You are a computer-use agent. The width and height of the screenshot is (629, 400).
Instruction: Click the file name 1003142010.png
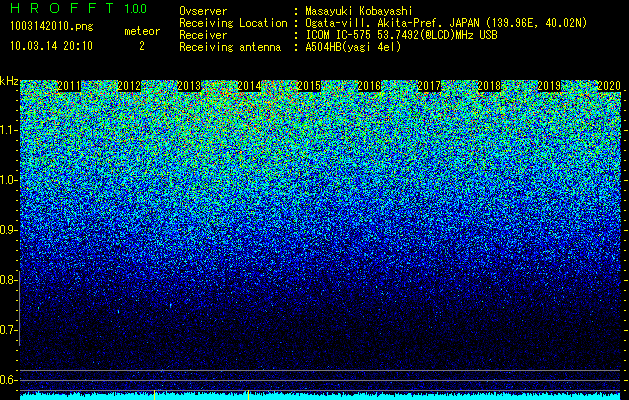pyautogui.click(x=52, y=27)
